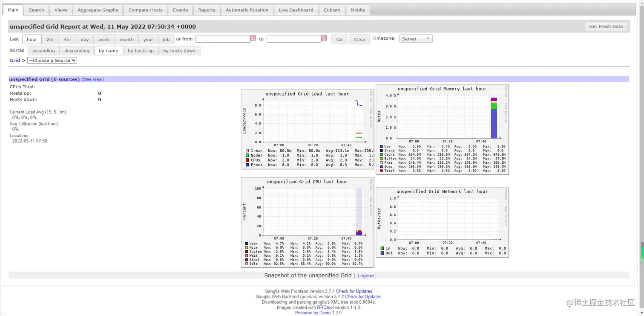This screenshot has height=316, width=644.
Task: Go to Aggregate Graphs tab
Action: (x=98, y=10)
